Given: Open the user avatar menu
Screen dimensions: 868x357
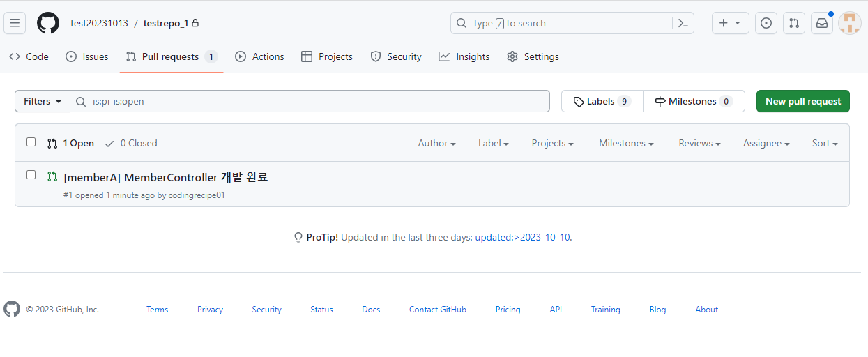Looking at the screenshot, I should pyautogui.click(x=849, y=23).
